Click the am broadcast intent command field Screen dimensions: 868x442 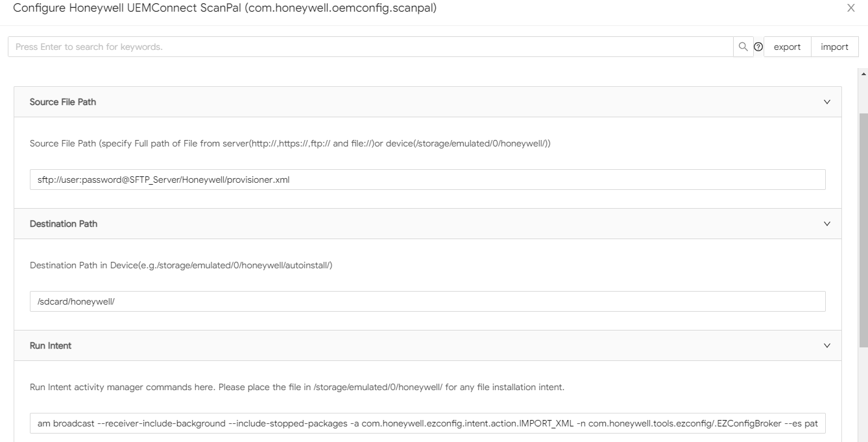tap(428, 423)
